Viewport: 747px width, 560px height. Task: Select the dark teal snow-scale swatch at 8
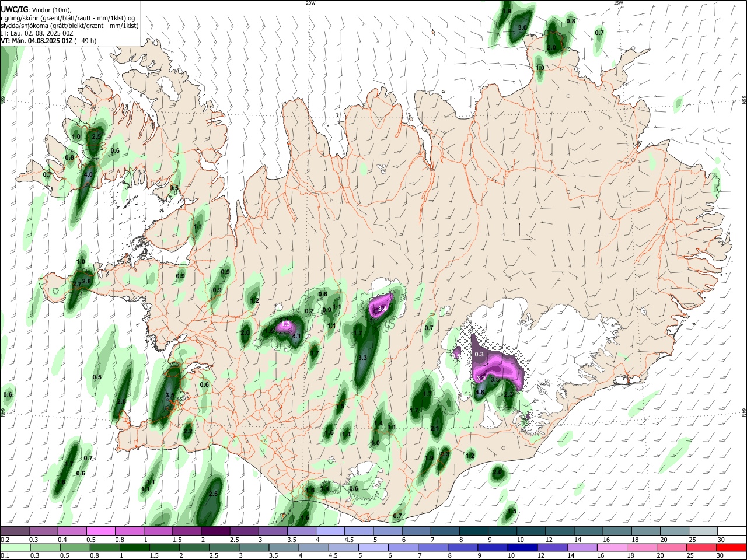473,531
